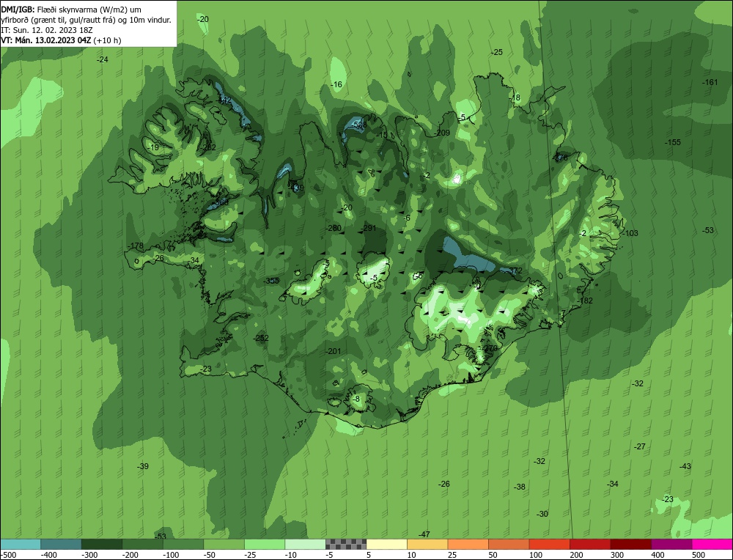The width and height of the screenshot is (733, 560).
Task: Select the red-orange swatch between 100 and 200
Action: 549,544
